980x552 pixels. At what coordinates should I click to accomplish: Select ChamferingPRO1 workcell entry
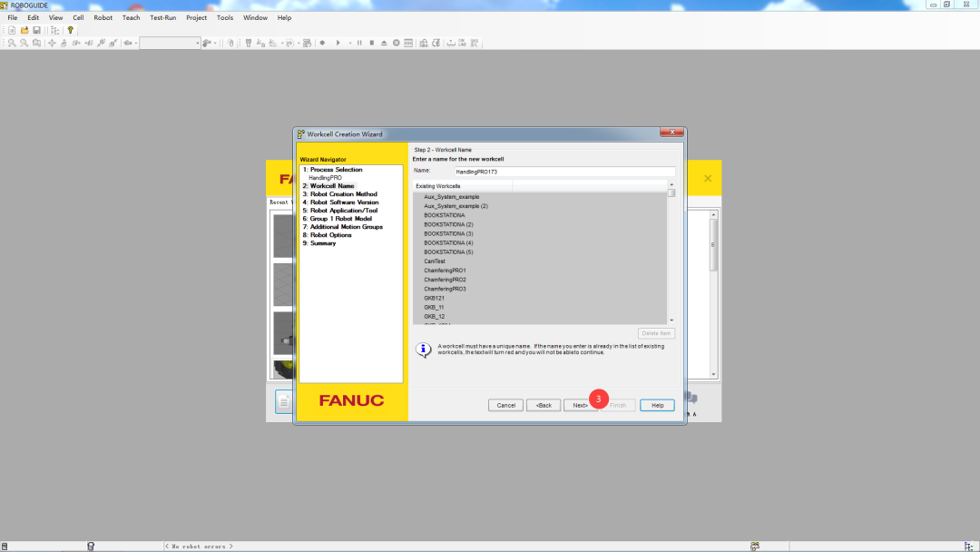coord(445,270)
